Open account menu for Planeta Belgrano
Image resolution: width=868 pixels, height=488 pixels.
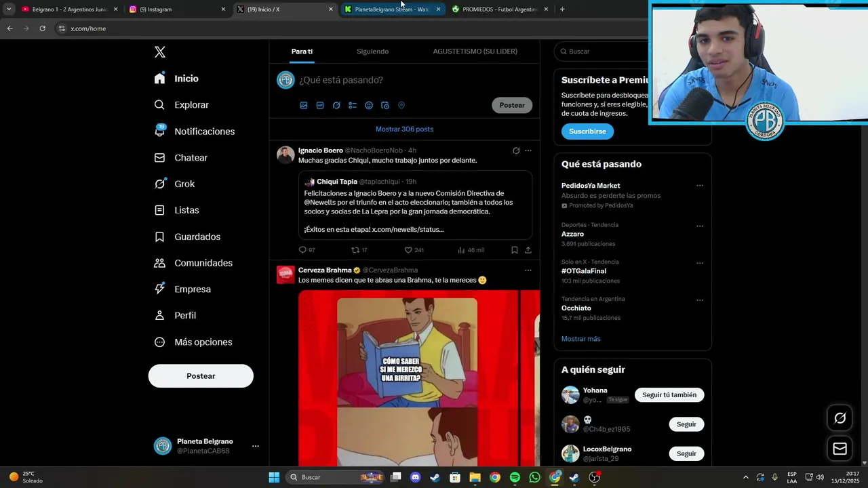(256, 446)
